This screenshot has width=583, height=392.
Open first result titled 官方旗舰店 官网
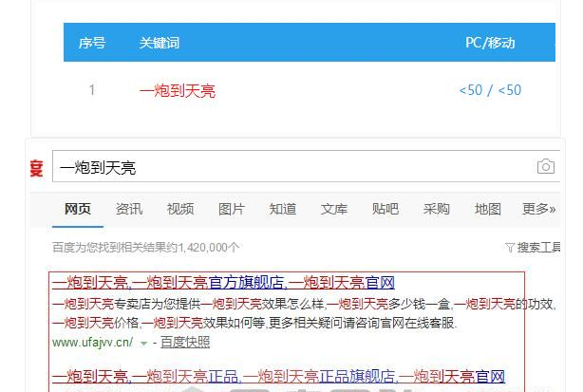223,283
